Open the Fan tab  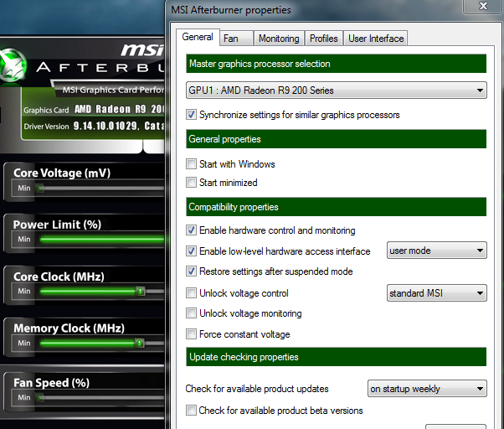pos(237,39)
